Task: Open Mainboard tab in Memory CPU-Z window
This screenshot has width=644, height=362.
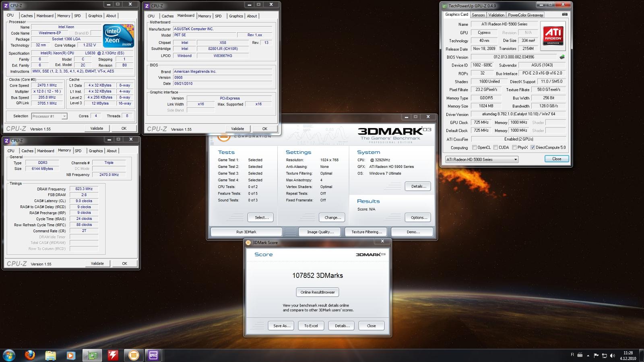Action: point(45,151)
